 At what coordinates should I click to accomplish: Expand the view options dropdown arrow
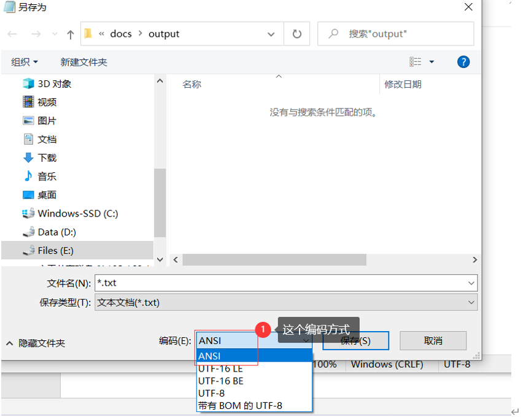(431, 62)
